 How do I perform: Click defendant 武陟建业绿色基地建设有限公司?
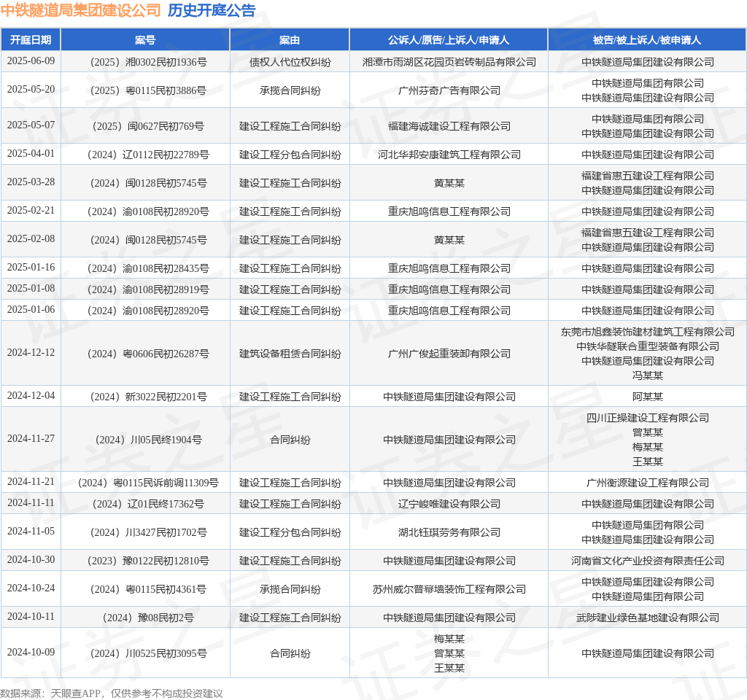[x=647, y=618]
